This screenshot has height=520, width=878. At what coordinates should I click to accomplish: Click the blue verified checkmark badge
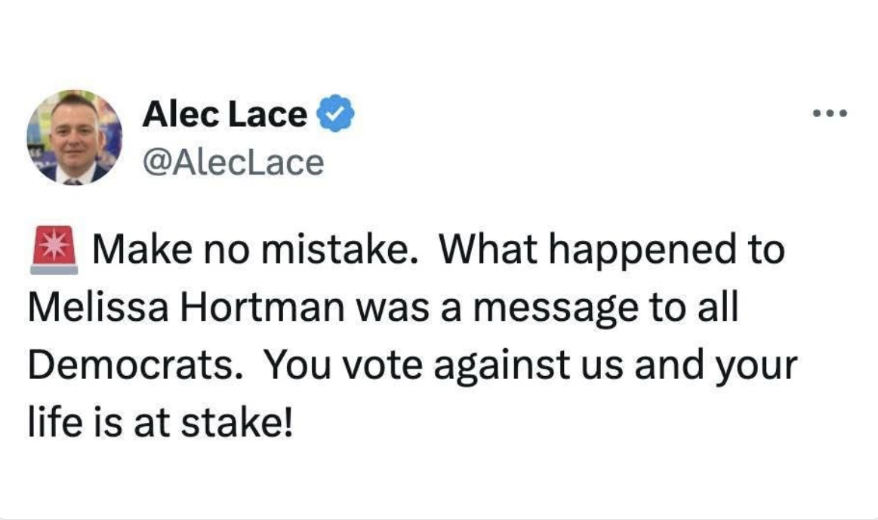click(336, 115)
